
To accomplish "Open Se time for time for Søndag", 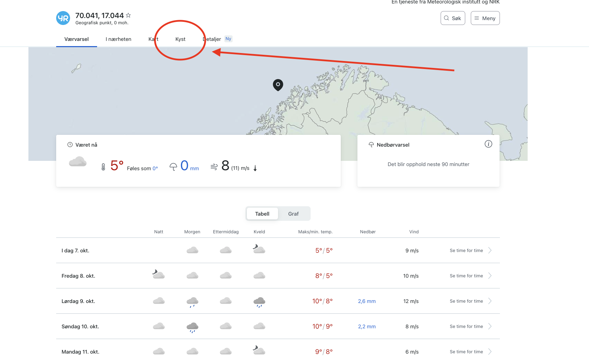I will (x=470, y=327).
